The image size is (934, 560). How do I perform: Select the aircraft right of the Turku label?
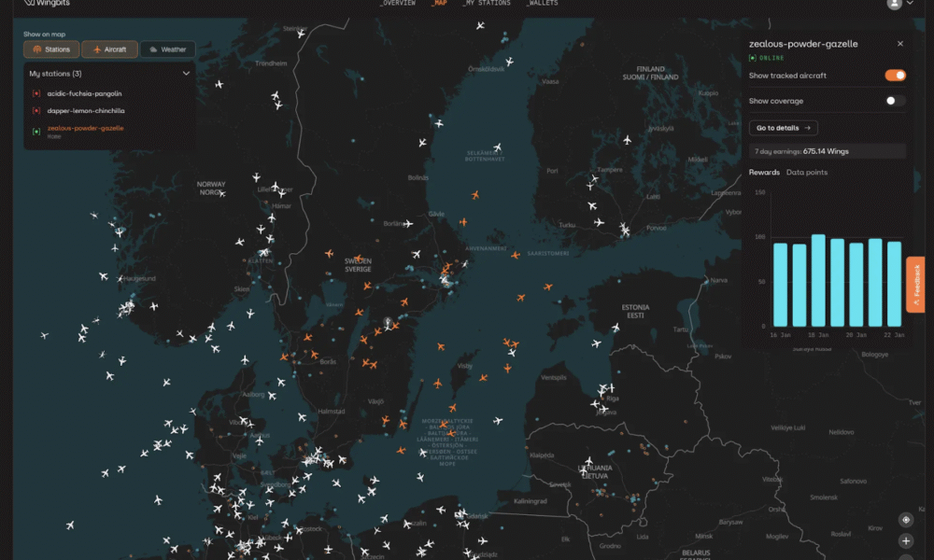(x=600, y=222)
